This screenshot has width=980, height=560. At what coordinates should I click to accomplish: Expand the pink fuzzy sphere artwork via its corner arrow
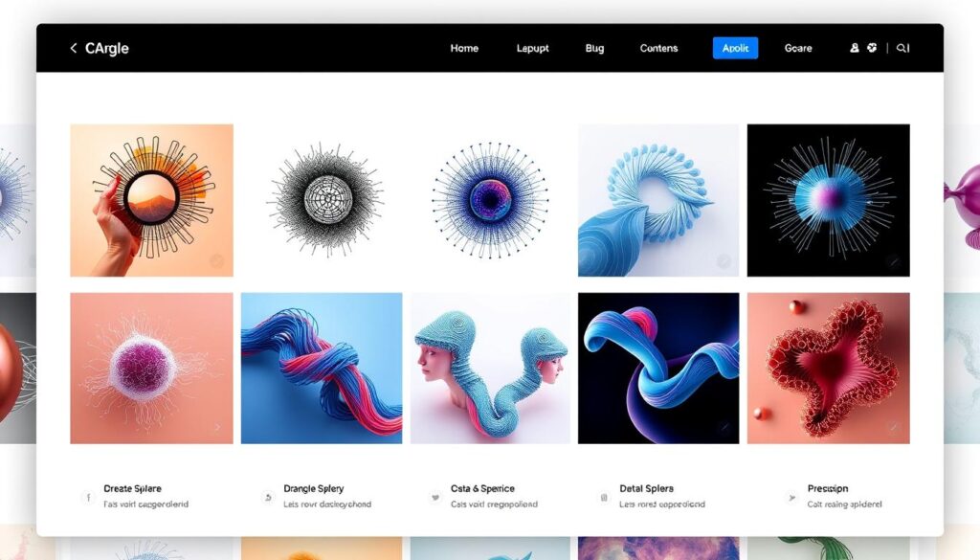click(x=217, y=427)
